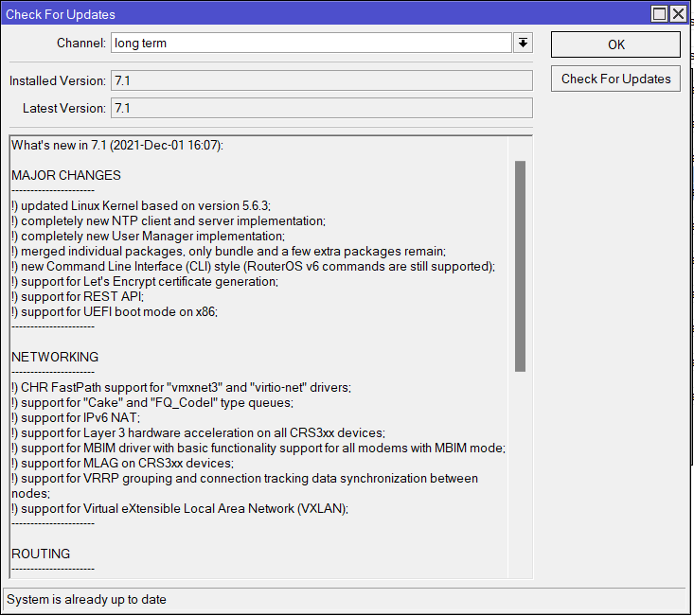Image resolution: width=694 pixels, height=616 pixels.
Task: Click the VRRP grouping support line
Action: [245, 485]
